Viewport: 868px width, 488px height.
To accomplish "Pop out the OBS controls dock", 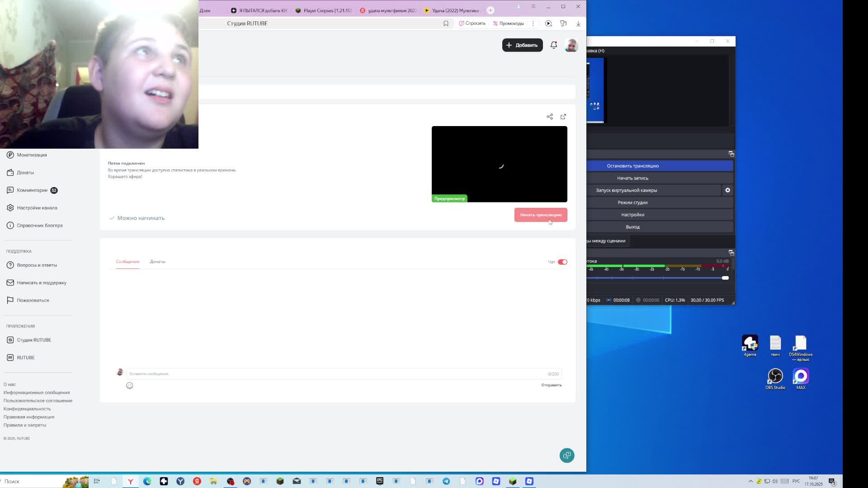I will click(x=731, y=154).
